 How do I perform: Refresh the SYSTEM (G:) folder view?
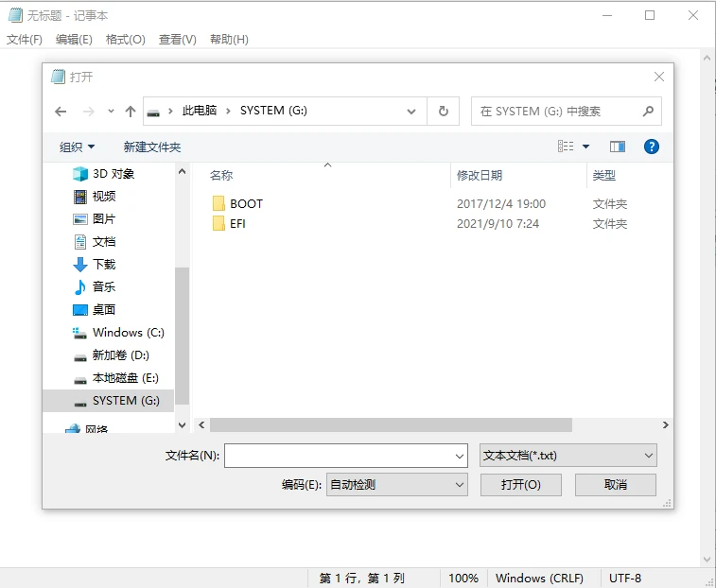point(443,112)
